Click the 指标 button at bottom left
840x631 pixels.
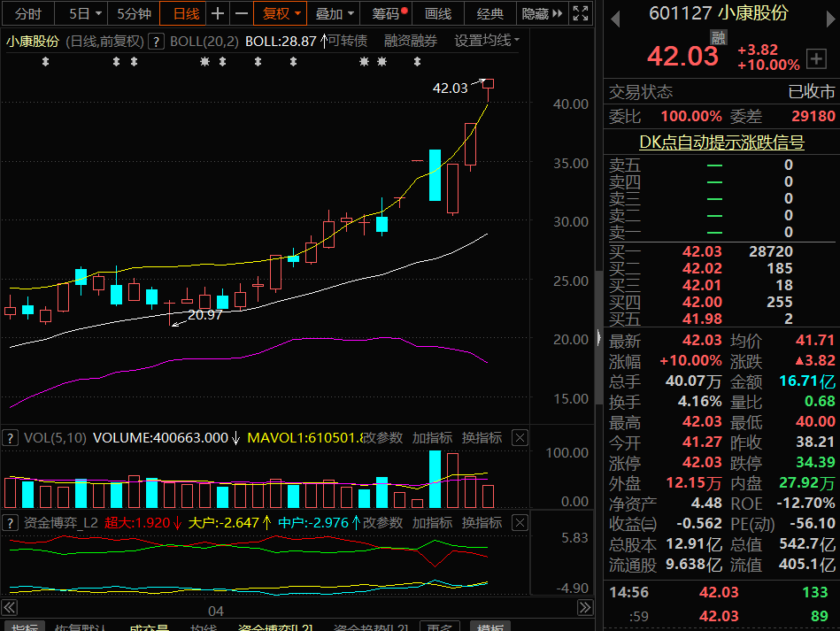25,627
